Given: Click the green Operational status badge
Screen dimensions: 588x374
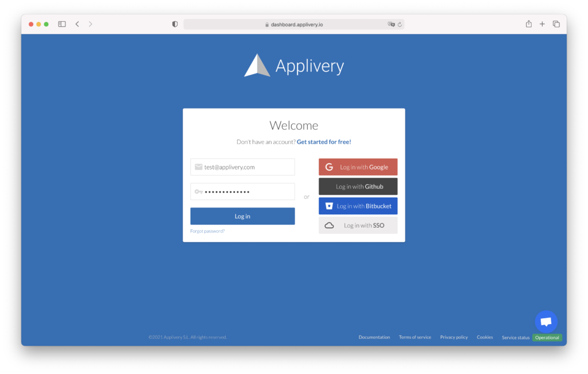Looking at the screenshot, I should click(547, 338).
